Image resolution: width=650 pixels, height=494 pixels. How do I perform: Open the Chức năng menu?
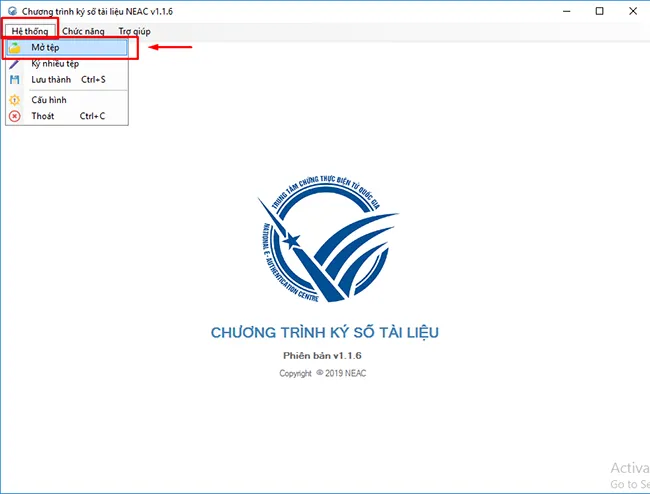coord(84,31)
